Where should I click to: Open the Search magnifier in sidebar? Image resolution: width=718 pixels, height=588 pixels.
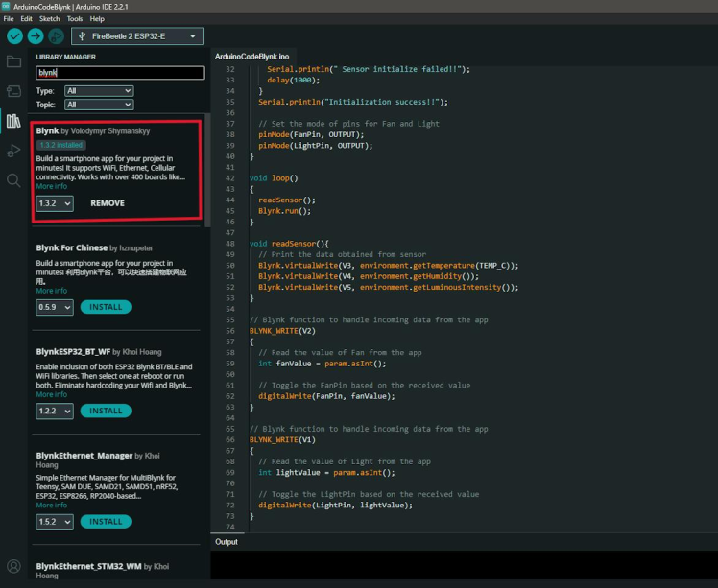13,179
